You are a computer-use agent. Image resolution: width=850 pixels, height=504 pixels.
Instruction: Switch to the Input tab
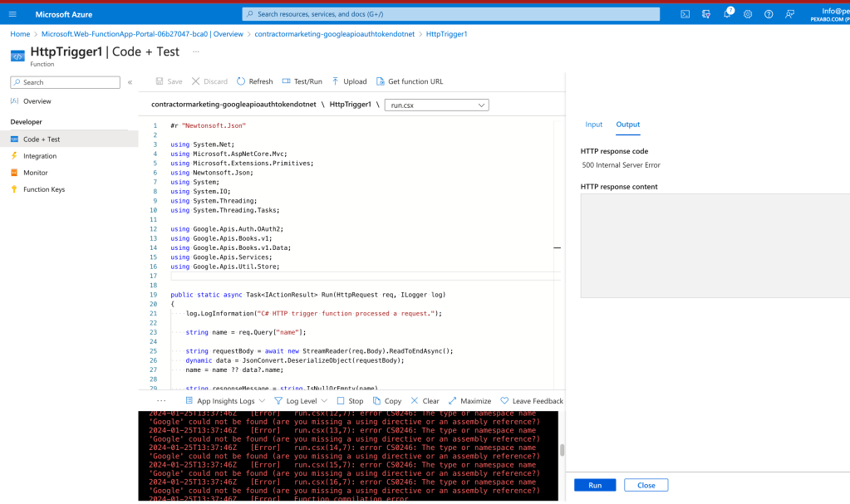point(593,125)
